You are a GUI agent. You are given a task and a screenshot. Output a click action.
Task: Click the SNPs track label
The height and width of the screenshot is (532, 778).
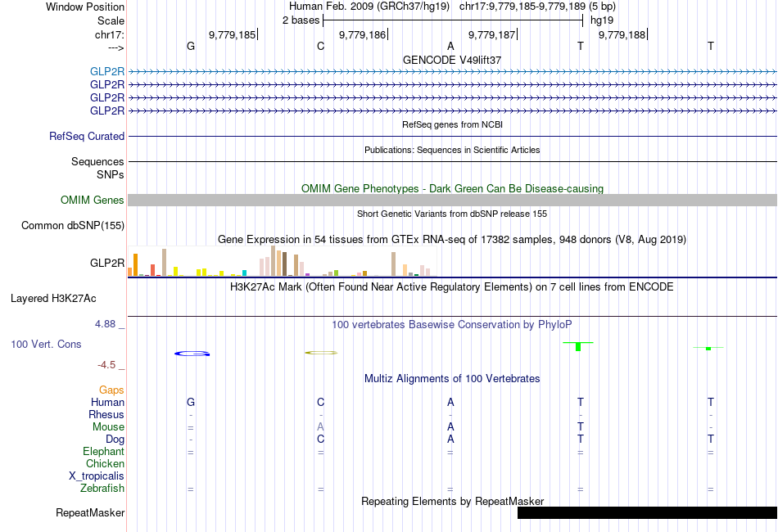tap(111, 174)
